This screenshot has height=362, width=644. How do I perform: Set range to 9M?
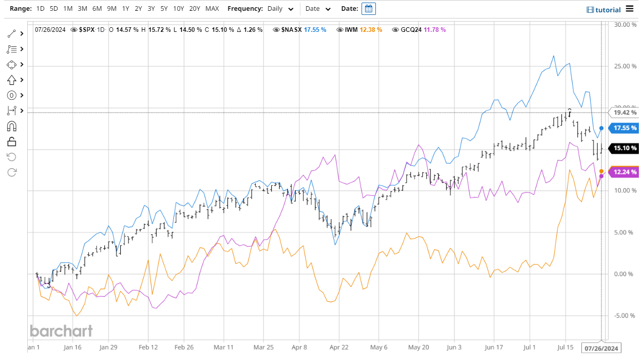tap(112, 9)
